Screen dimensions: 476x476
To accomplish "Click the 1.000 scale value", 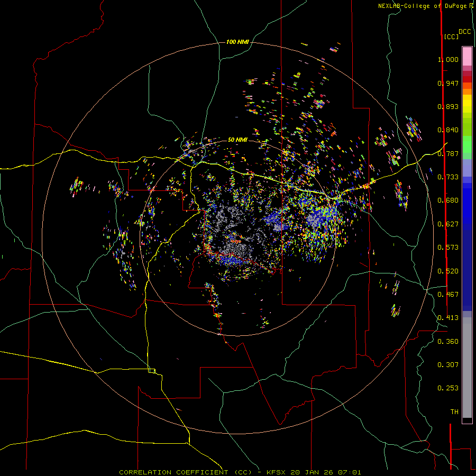I will [x=448, y=59].
